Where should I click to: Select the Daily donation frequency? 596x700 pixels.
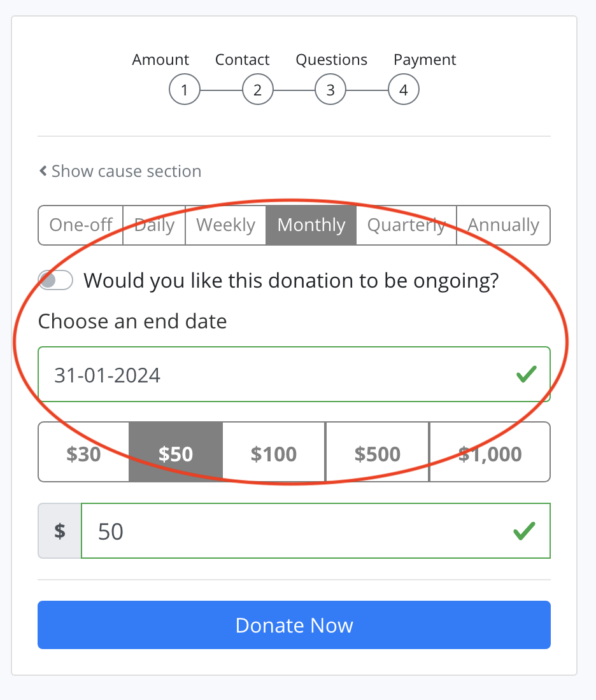(153, 225)
